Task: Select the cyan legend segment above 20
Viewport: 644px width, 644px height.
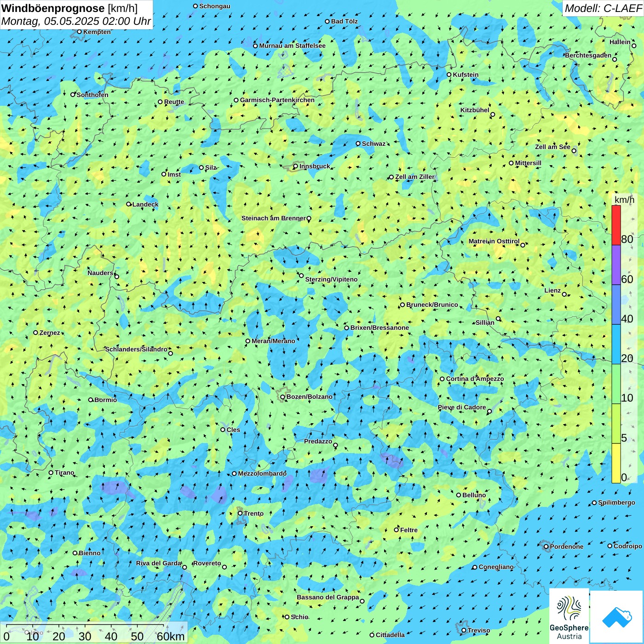Action: coord(616,345)
